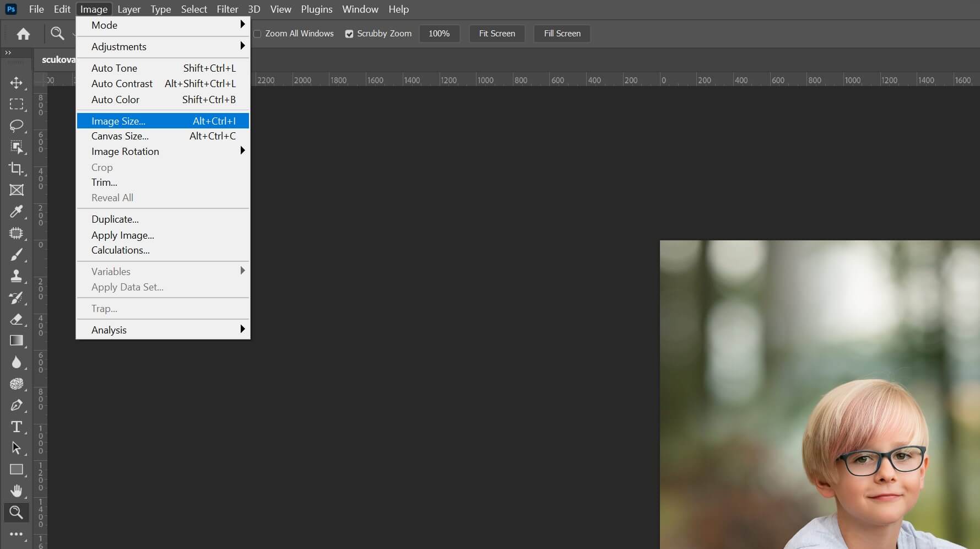Enable Zoom All Windows
Viewport: 980px width, 549px height.
pyautogui.click(x=257, y=34)
